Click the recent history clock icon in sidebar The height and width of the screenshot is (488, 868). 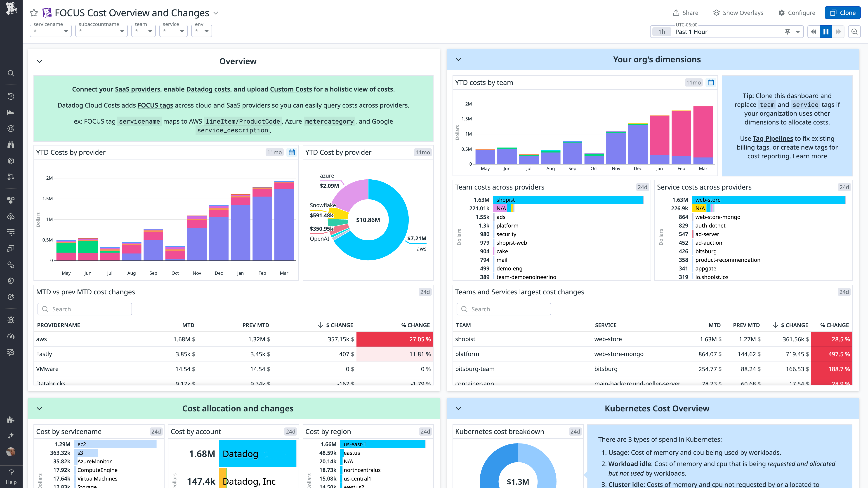(x=11, y=96)
